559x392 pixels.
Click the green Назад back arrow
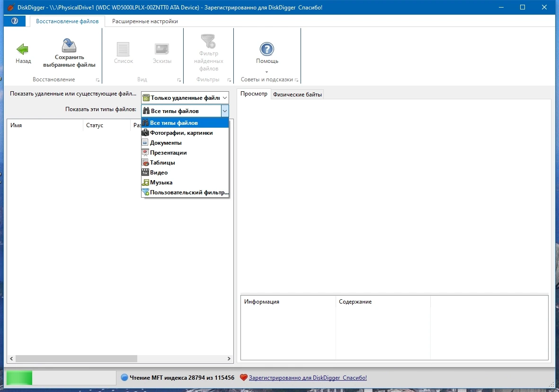tap(22, 49)
